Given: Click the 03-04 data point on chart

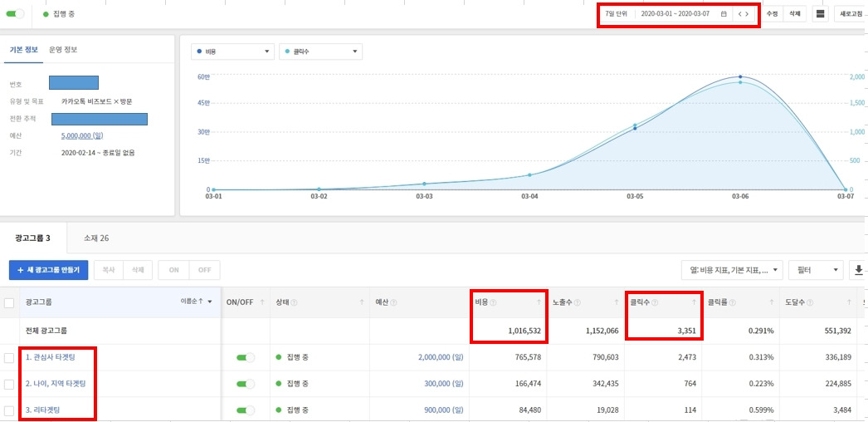Looking at the screenshot, I should (x=529, y=175).
